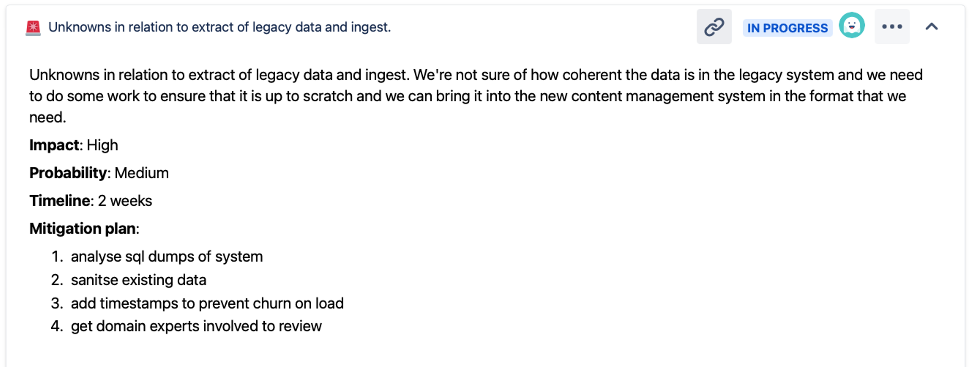This screenshot has width=980, height=367.
Task: Copy link using the chain icon
Action: [x=714, y=27]
